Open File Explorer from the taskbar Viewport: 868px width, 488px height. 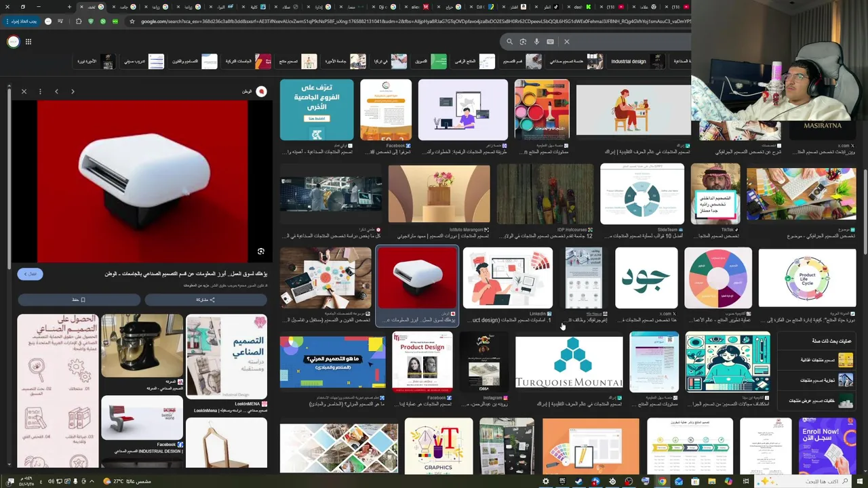(x=711, y=481)
